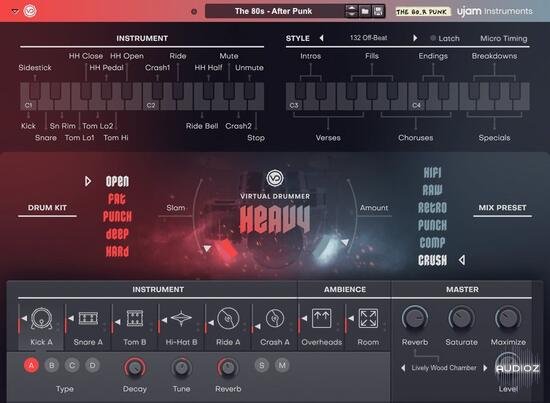Viewport: 550px width, 403px height.
Task: Choose the Open drum kit
Action: [x=117, y=181]
